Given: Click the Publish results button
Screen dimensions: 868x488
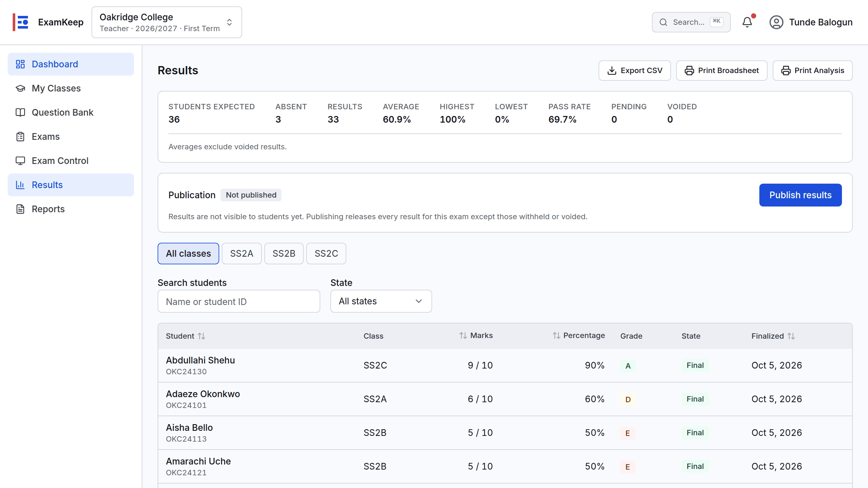Looking at the screenshot, I should [800, 195].
